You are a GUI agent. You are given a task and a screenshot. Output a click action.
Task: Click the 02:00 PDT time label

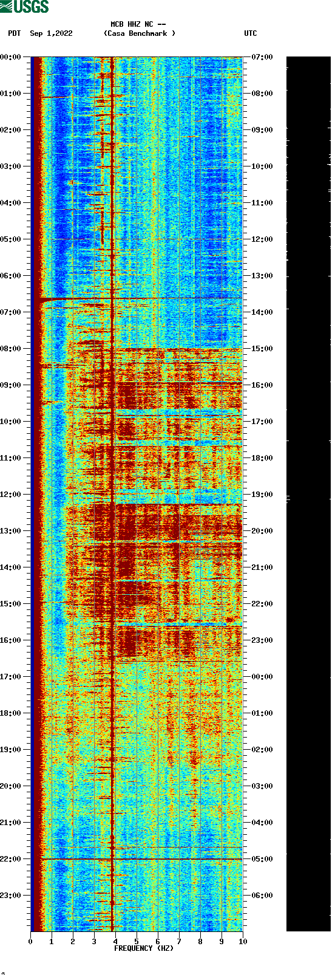[x=11, y=130]
